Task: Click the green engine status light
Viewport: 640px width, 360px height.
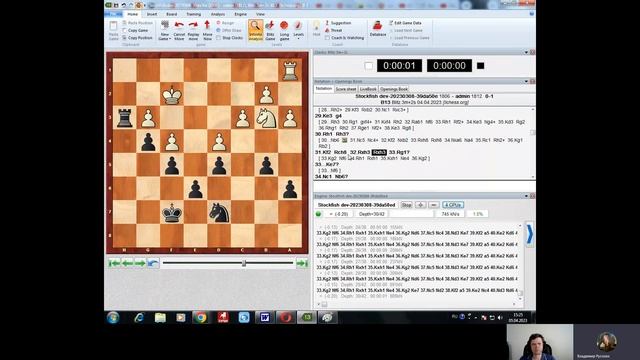Action: tap(318, 214)
